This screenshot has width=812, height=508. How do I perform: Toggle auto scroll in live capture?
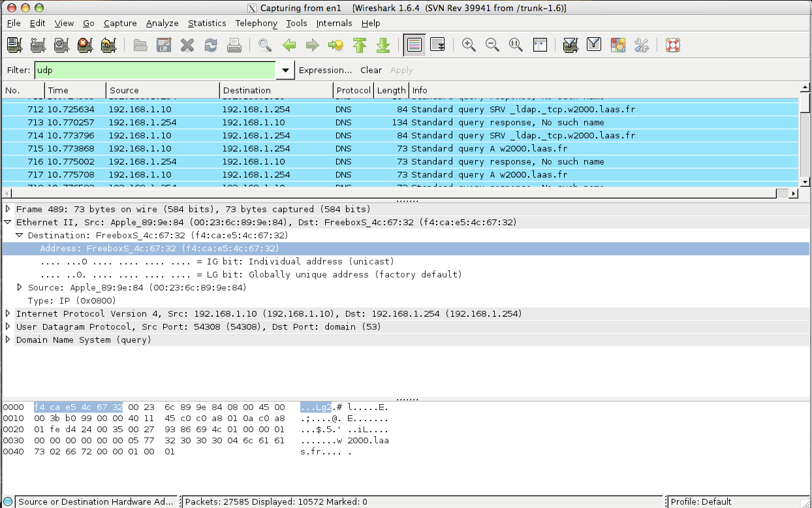[437, 45]
